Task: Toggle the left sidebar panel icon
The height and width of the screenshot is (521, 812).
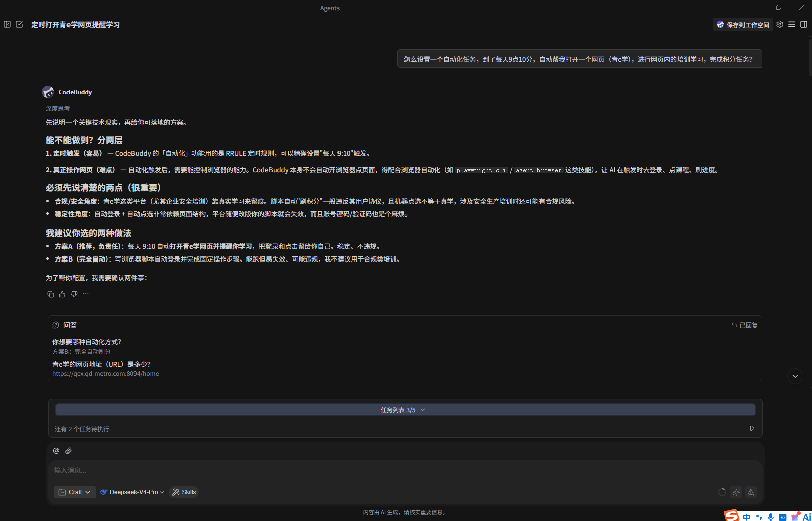Action: [x=7, y=24]
